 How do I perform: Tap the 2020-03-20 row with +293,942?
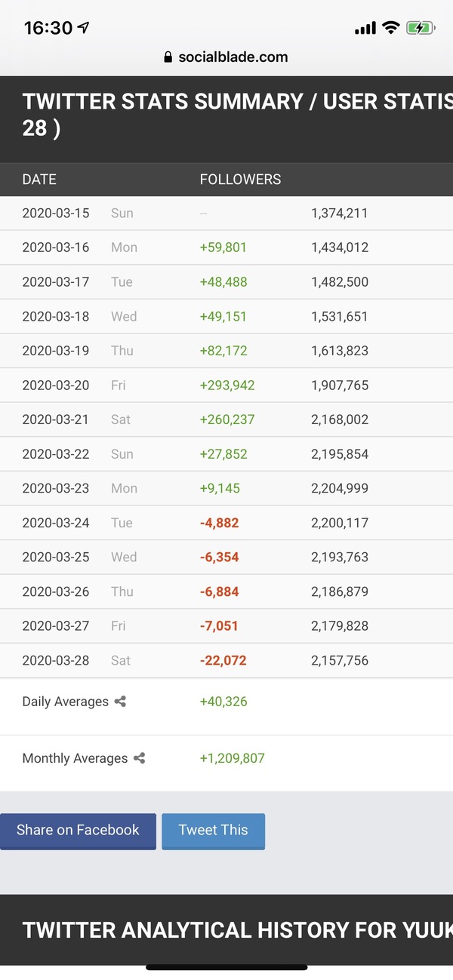click(226, 386)
